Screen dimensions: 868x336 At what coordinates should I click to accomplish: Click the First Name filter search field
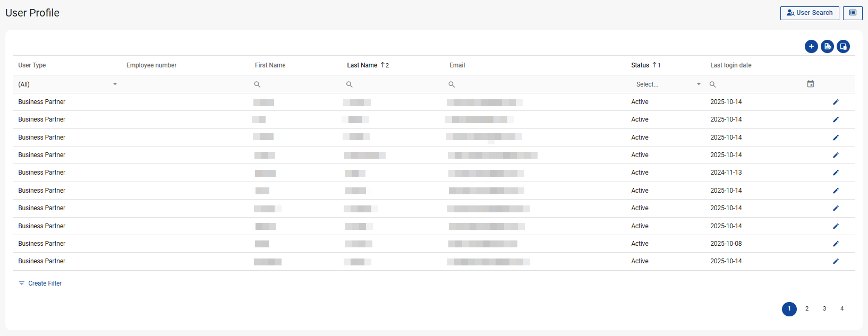pos(297,84)
